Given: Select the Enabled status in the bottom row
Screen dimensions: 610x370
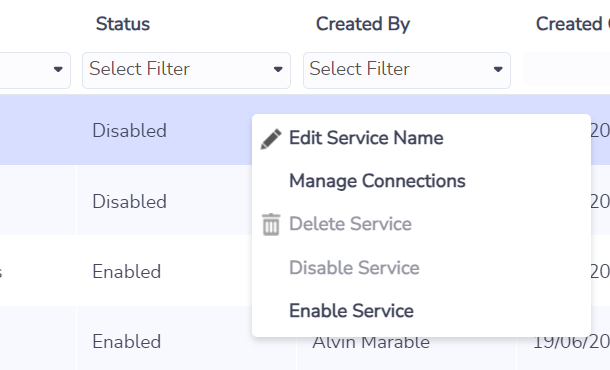Looking at the screenshot, I should tap(127, 342).
